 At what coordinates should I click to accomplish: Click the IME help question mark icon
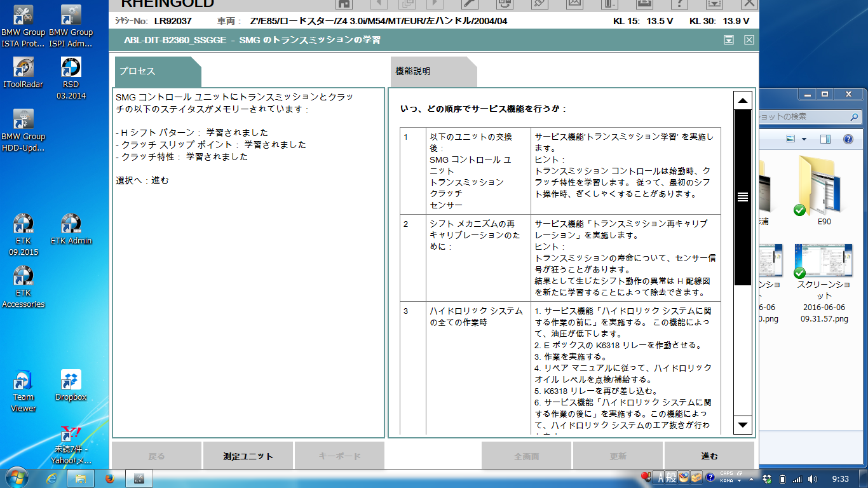pyautogui.click(x=710, y=477)
